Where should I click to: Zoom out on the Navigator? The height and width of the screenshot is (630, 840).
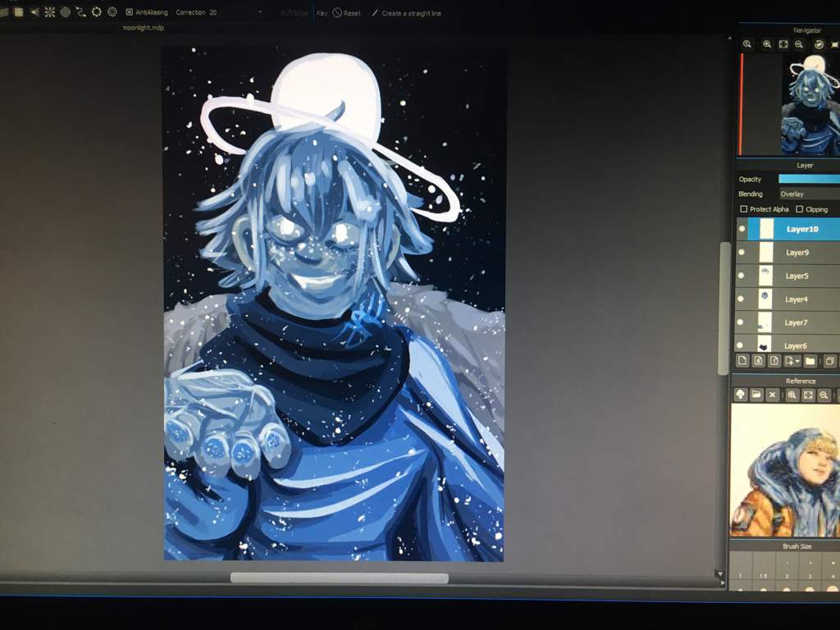[799, 44]
